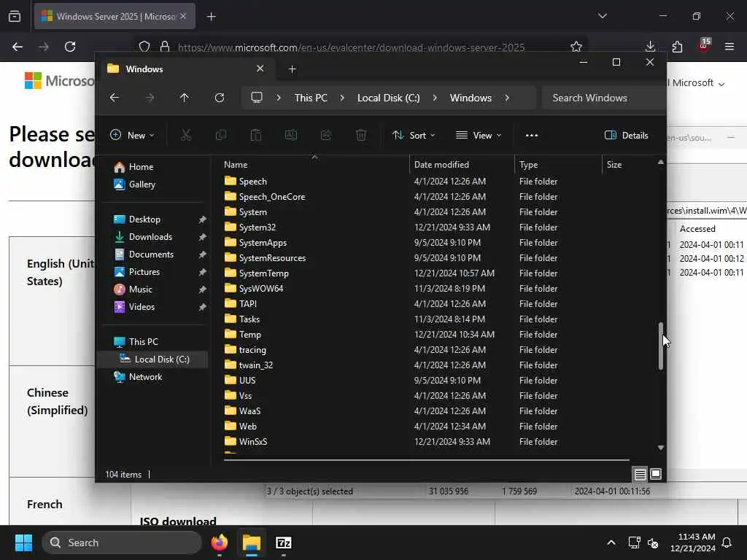
Task: Open the New dropdown in Explorer
Action: pos(132,135)
